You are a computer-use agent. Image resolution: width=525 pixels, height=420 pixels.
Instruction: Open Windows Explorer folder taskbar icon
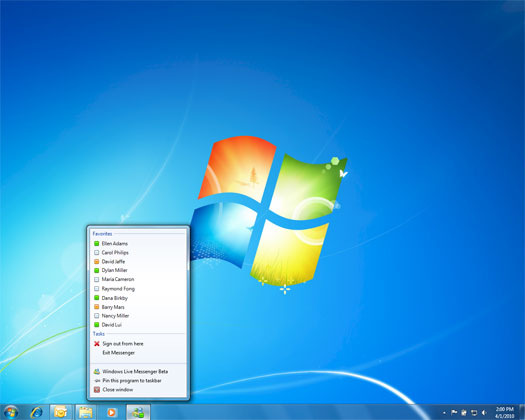pyautogui.click(x=86, y=412)
